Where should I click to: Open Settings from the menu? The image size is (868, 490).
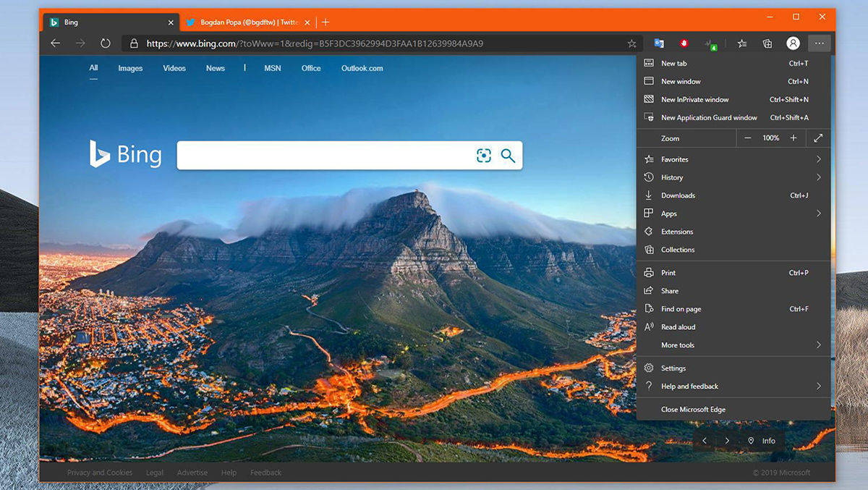(x=733, y=368)
